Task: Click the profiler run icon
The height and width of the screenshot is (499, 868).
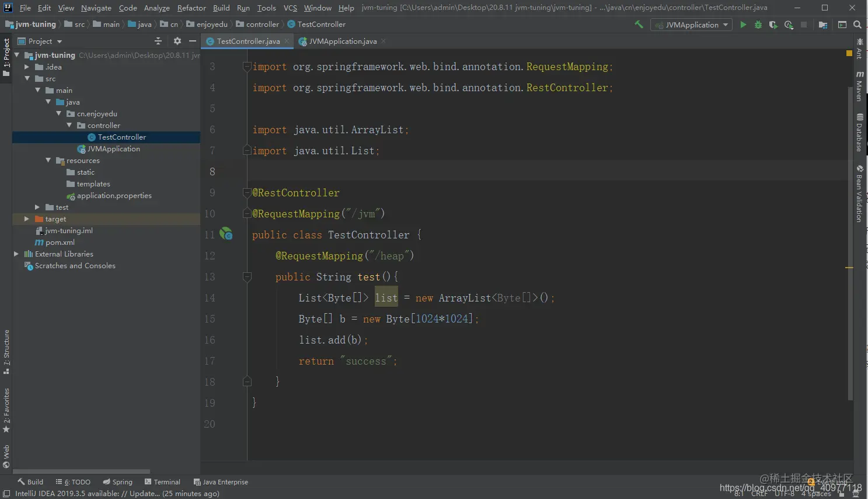Action: pos(789,25)
